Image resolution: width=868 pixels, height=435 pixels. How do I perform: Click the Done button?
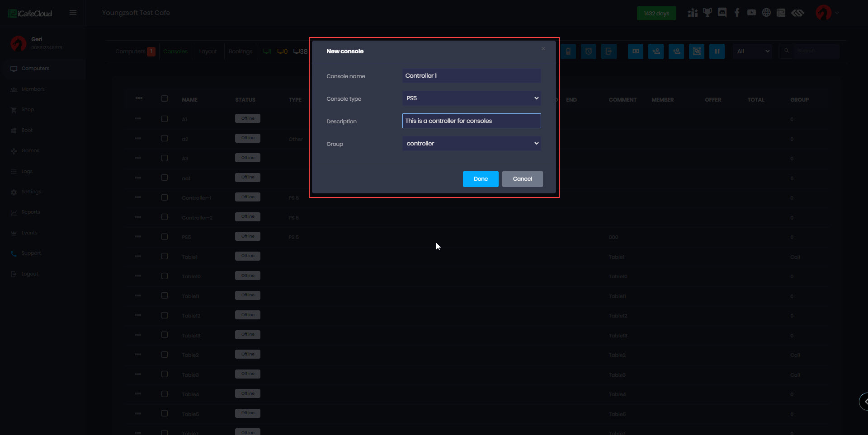pyautogui.click(x=480, y=179)
